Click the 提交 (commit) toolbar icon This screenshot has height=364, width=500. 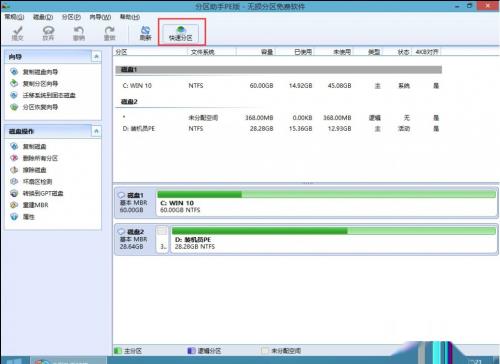point(17,33)
